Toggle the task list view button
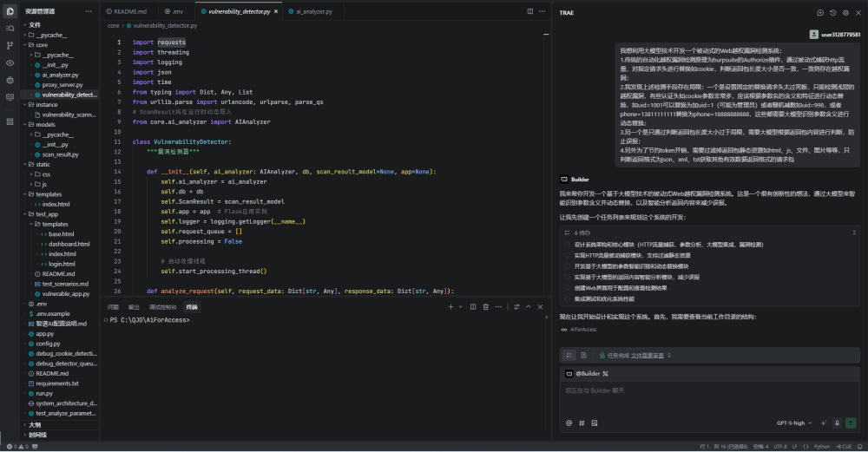The height and width of the screenshot is (452, 868). click(x=569, y=355)
